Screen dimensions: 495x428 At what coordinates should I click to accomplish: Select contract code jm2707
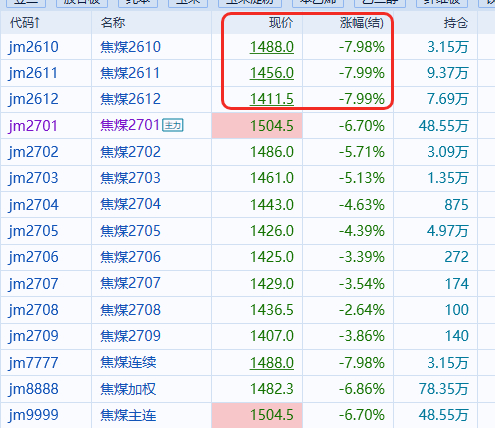pos(33,284)
